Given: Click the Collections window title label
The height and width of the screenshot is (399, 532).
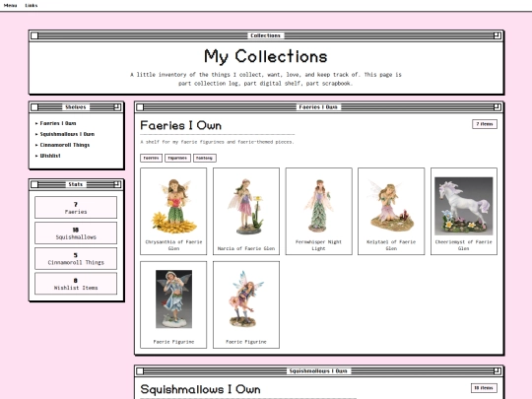Looking at the screenshot, I should tap(265, 35).
